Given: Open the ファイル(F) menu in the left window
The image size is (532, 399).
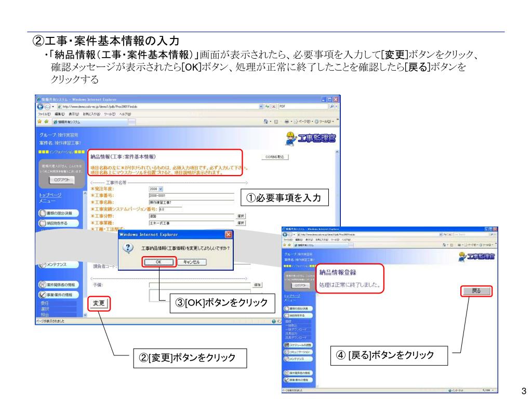Looking at the screenshot, I should pyautogui.click(x=44, y=114).
